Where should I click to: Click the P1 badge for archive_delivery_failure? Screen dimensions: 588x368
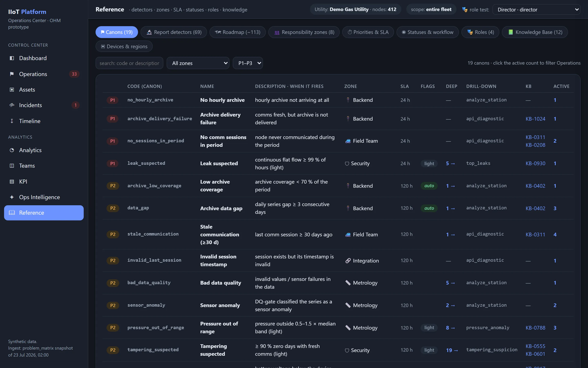coord(112,119)
